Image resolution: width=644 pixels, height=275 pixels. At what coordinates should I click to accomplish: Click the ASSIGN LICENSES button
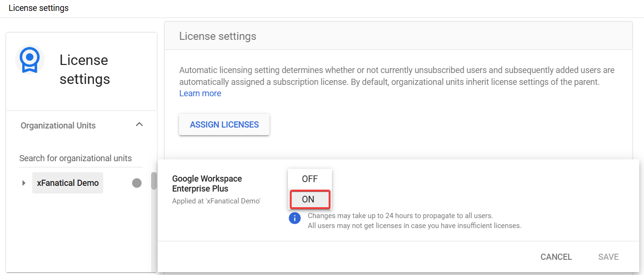(x=224, y=125)
